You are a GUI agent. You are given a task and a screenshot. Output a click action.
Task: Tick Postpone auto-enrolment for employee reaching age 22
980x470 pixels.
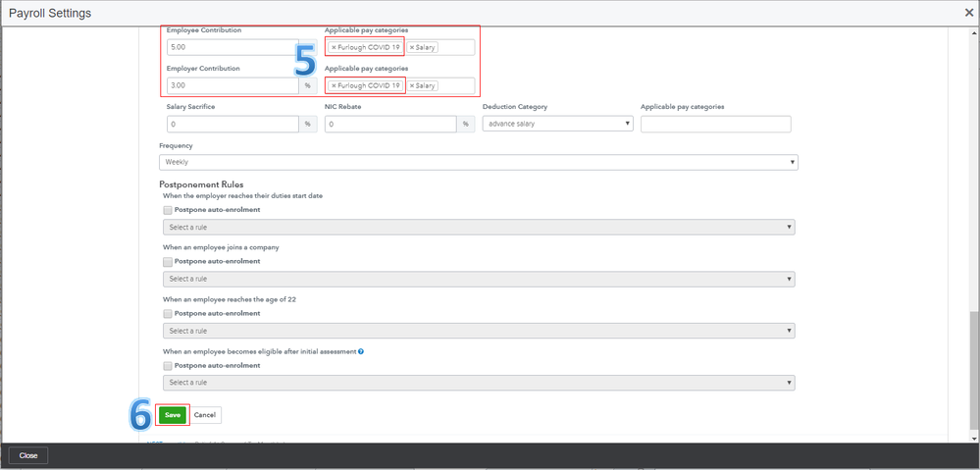coord(168,314)
